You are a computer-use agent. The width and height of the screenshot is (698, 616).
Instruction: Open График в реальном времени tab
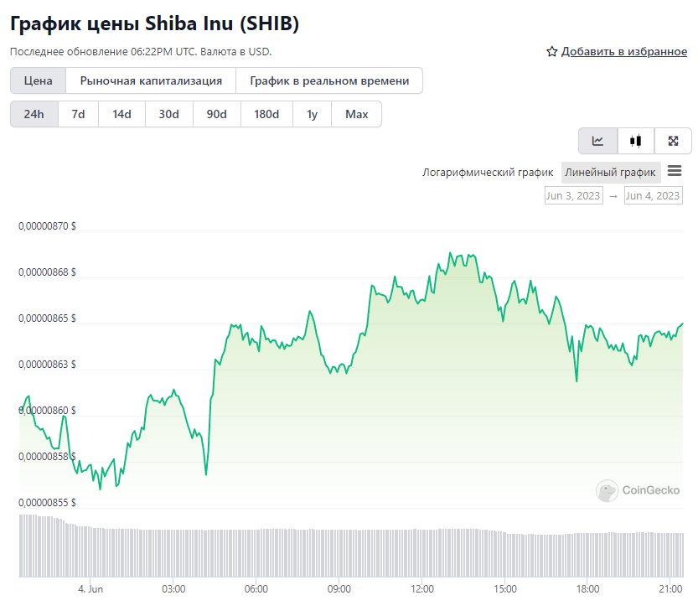(x=329, y=81)
